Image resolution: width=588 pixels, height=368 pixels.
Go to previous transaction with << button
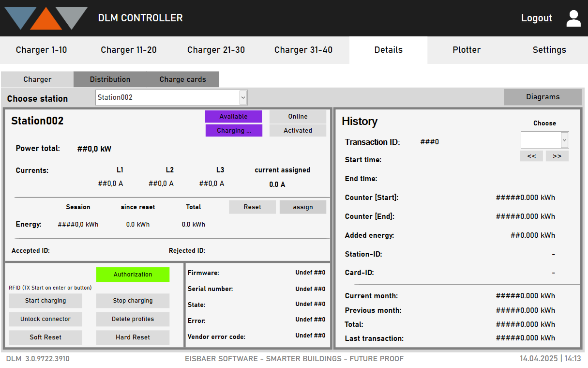[x=531, y=156]
